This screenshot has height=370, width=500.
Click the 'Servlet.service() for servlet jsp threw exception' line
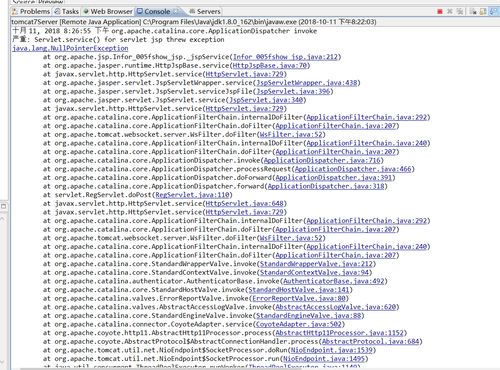(x=118, y=40)
